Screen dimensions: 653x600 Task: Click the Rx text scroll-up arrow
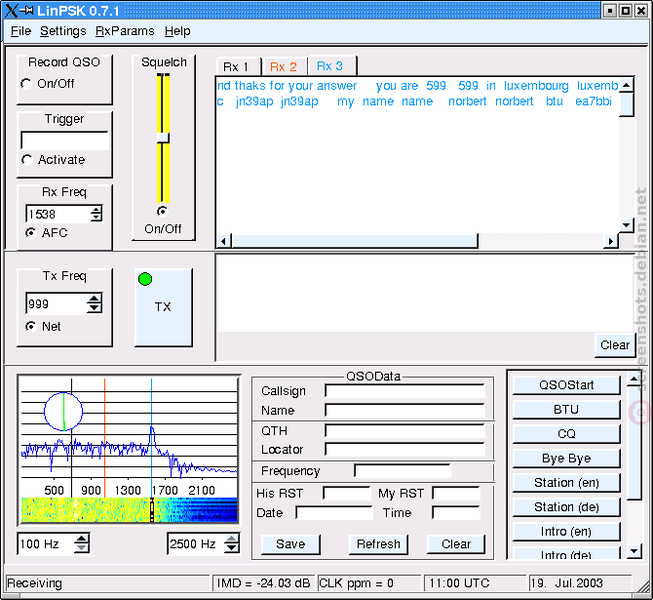point(626,85)
